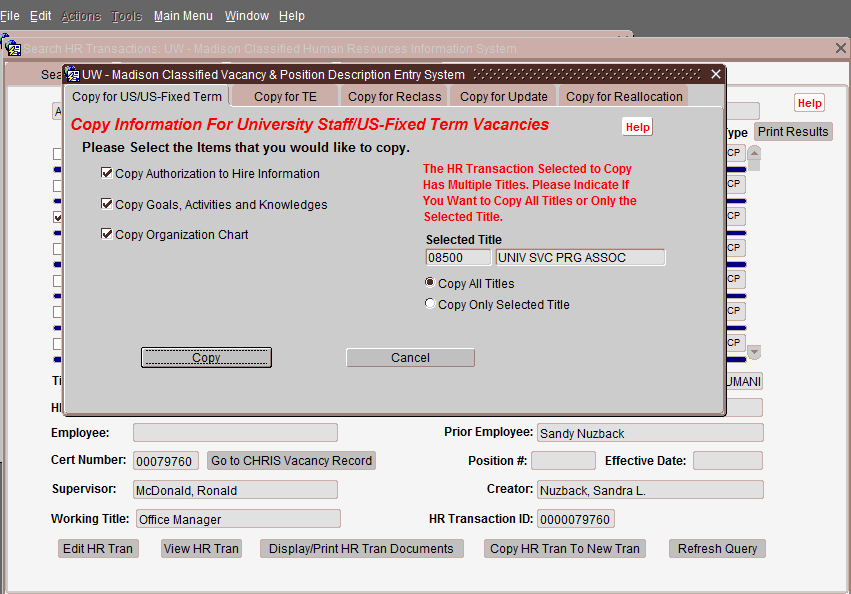Switch to Copy for Update tab
Screen dimensions: 851x594
pos(504,97)
